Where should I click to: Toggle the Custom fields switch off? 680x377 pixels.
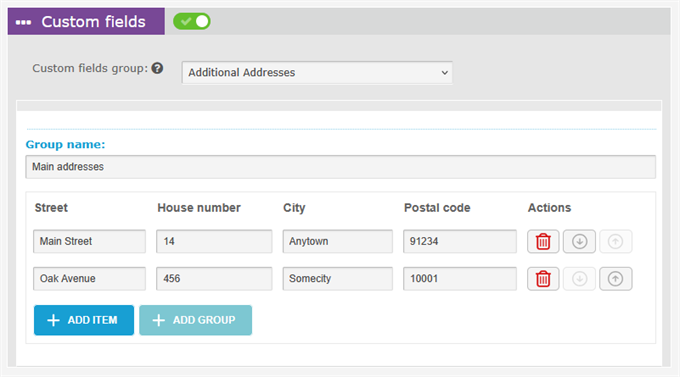tap(192, 21)
